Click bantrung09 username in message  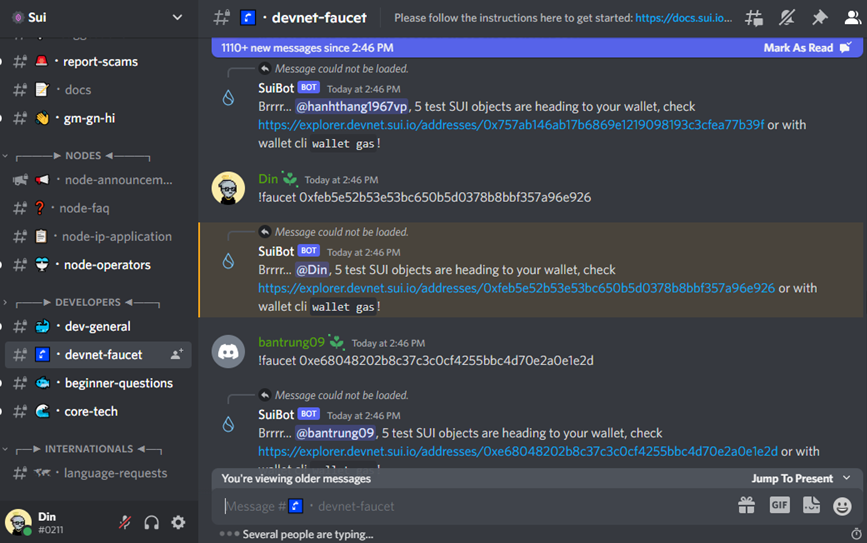point(291,342)
